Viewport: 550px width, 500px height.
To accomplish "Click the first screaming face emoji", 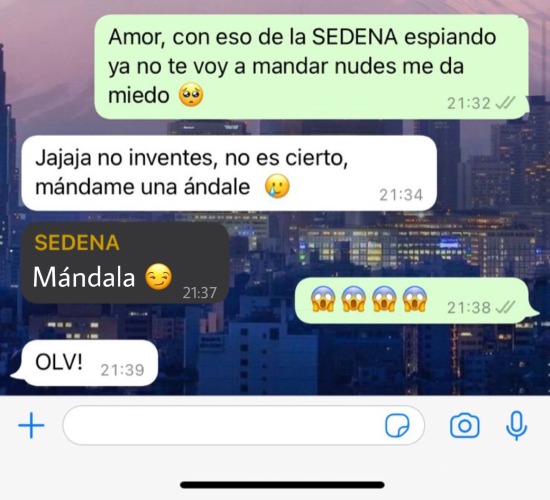I will pyautogui.click(x=323, y=299).
